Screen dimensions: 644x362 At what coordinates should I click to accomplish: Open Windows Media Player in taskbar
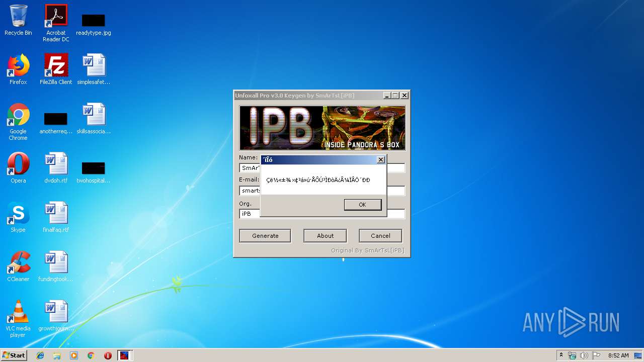point(74,355)
